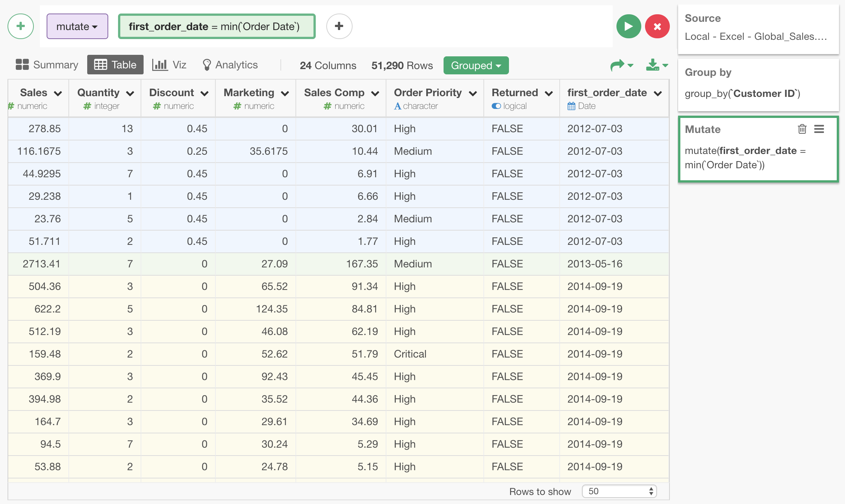Click the first_order_date expression input field

pos(217,26)
